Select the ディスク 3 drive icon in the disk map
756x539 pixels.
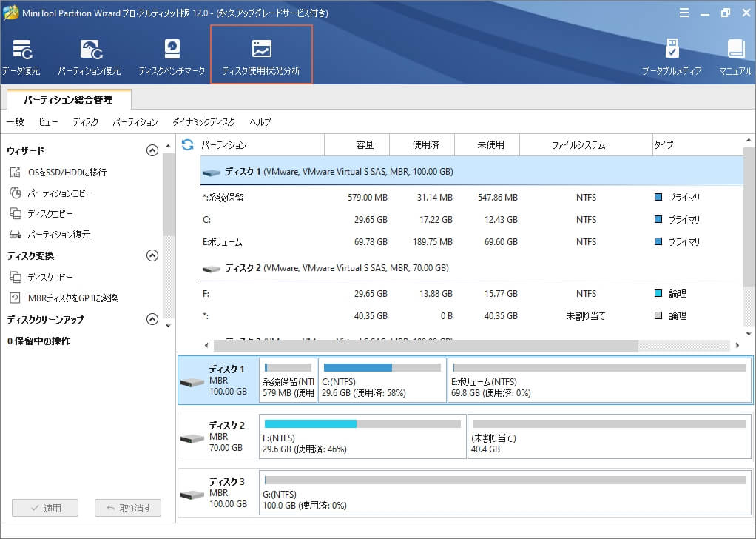point(192,495)
